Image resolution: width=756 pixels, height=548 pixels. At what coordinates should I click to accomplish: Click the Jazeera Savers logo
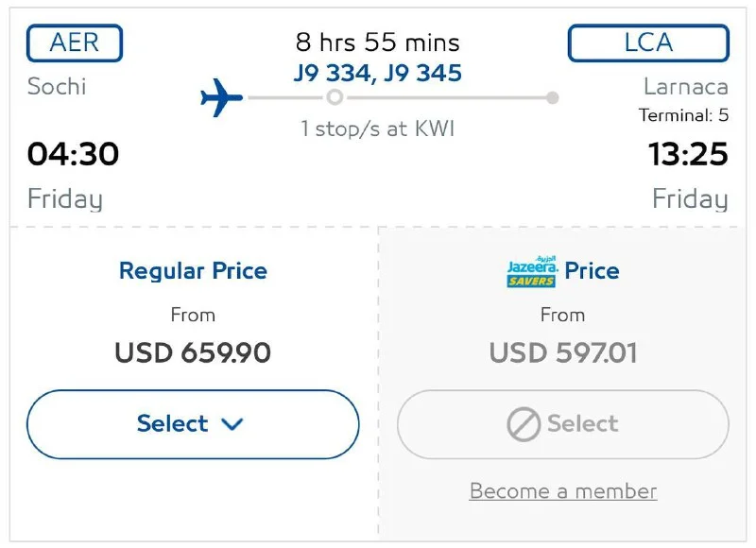point(531,272)
